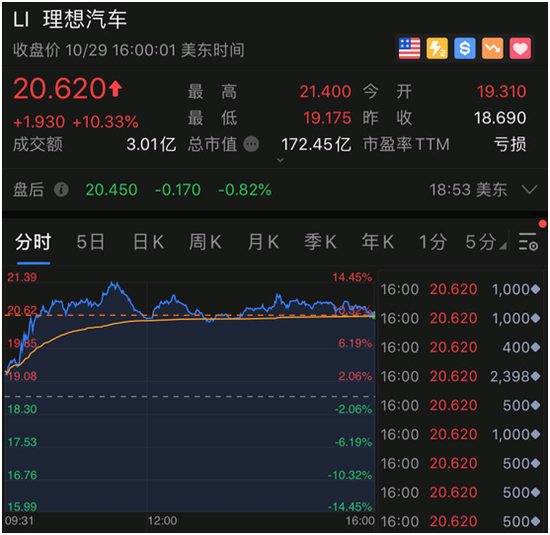Expand more quote details below 总市值

click(x=280, y=160)
